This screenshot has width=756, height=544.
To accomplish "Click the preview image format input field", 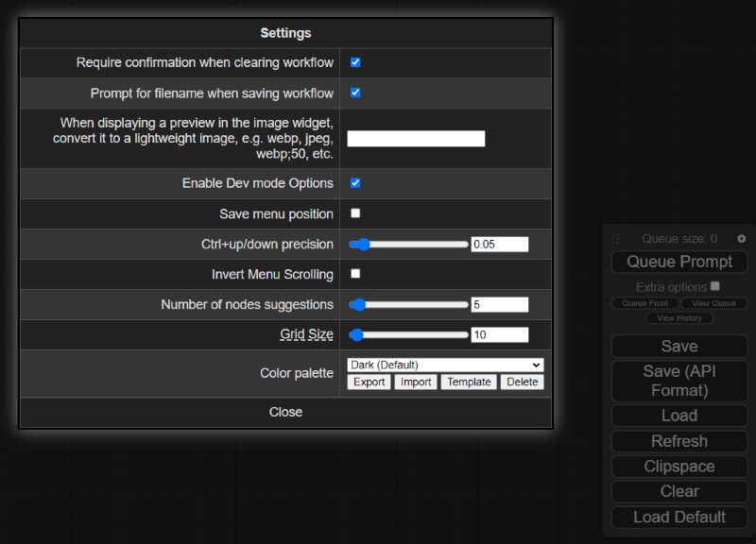I will tap(416, 137).
